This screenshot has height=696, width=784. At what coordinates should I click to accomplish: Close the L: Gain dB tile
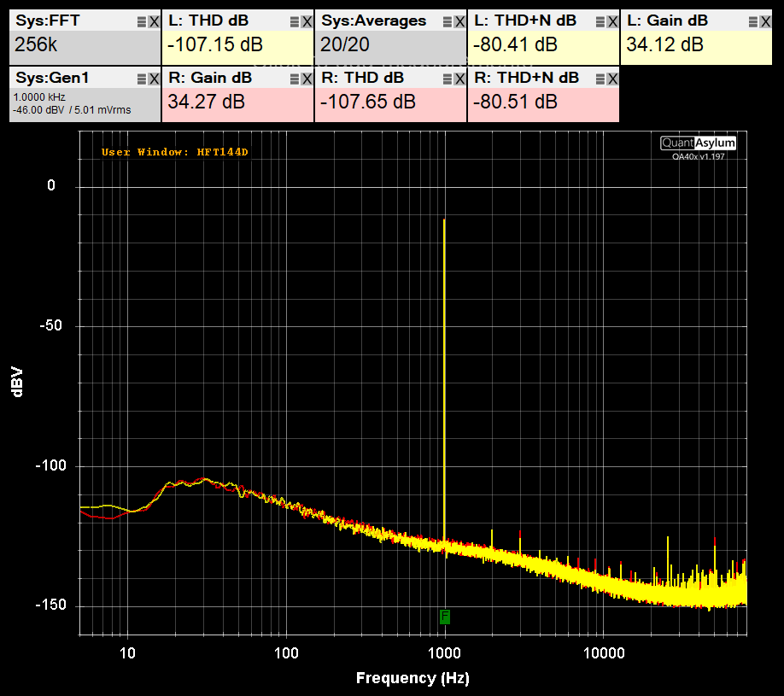pyautogui.click(x=765, y=22)
